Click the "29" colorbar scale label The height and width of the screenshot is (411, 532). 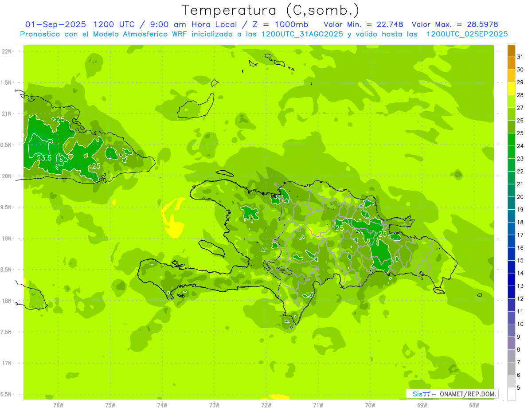[x=520, y=82]
